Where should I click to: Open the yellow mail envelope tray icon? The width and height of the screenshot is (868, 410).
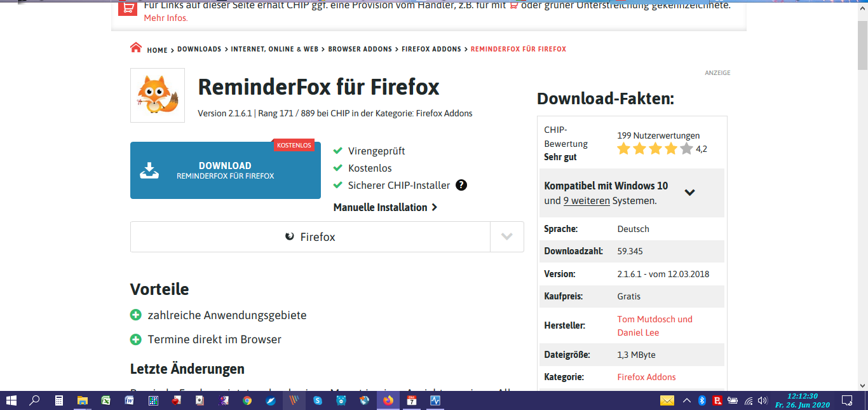point(667,400)
